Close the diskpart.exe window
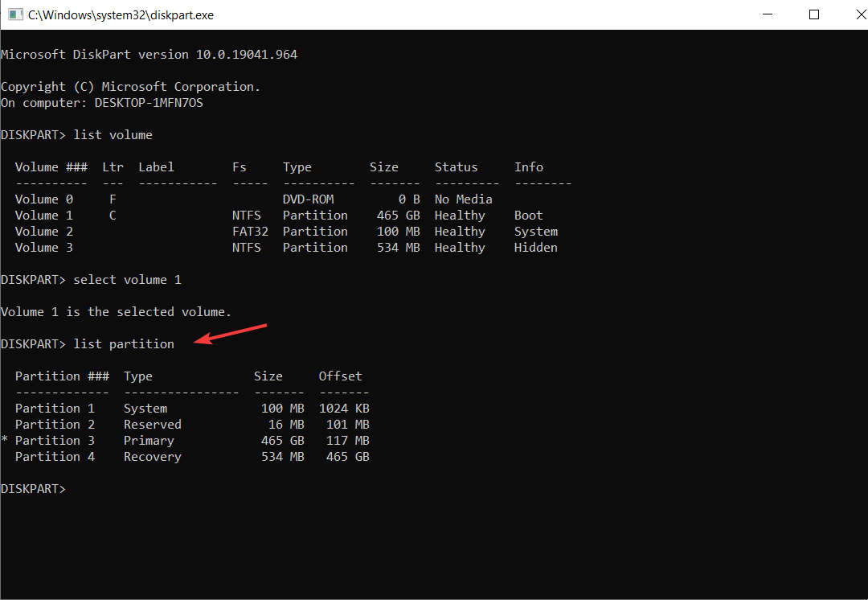The width and height of the screenshot is (868, 600). 860,14
